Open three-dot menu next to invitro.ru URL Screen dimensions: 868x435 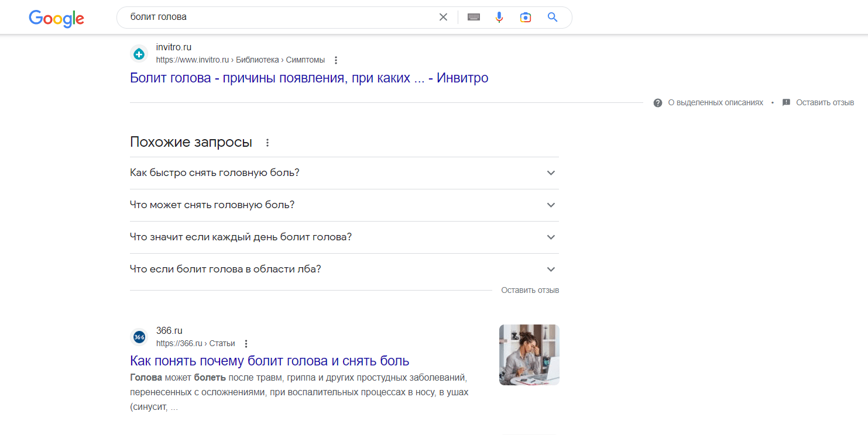[x=336, y=60]
